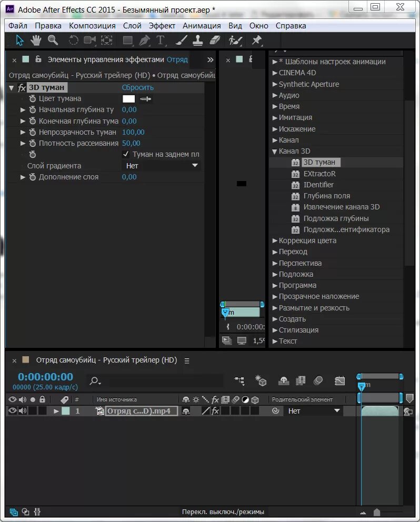Click the parent pick whip spiral icon
Image resolution: width=420 pixels, height=522 pixels.
tap(275, 411)
